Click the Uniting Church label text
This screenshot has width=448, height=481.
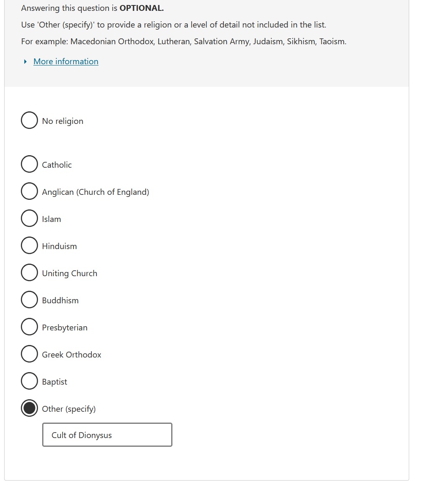click(x=70, y=273)
